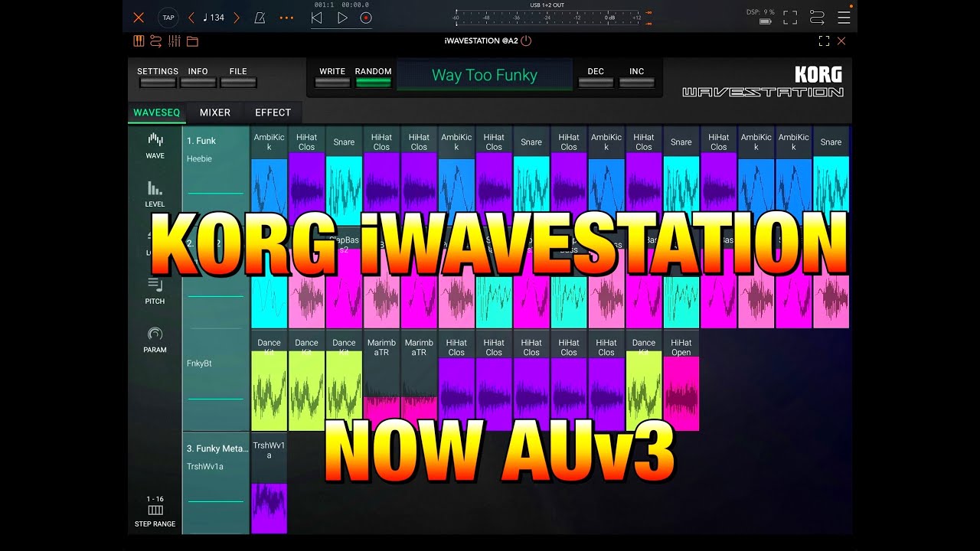Select the 3. Funky Meta... TrshWv1a sequence
The width and height of the screenshot is (980, 551).
[x=216, y=483]
